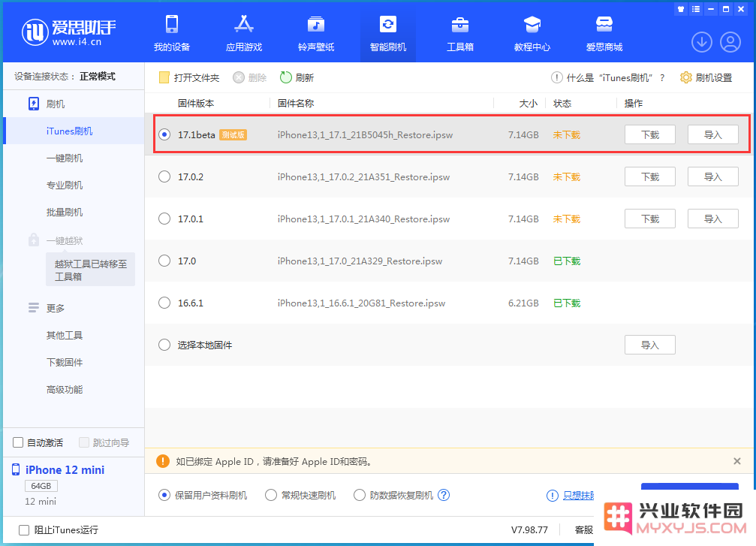Viewport: 756px width, 546px height.
Task: Select 常规快速刷机 radio option
Action: [271, 495]
